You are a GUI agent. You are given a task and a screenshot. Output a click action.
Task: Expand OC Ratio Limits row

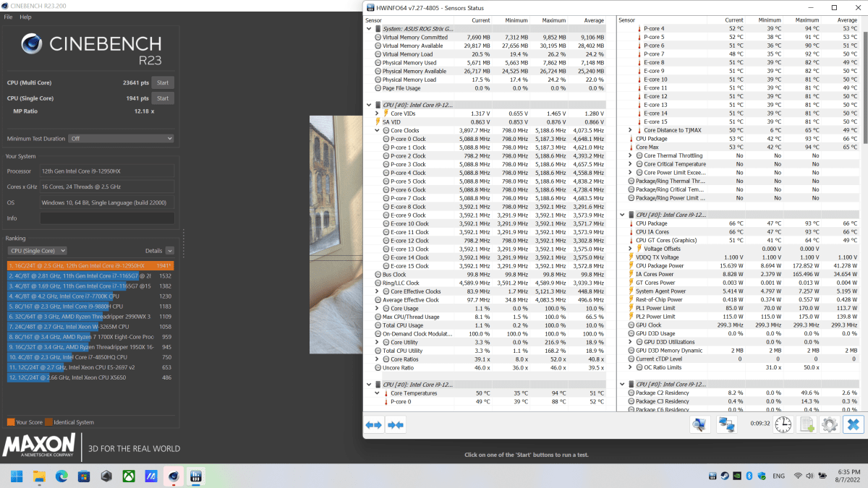pyautogui.click(x=630, y=367)
